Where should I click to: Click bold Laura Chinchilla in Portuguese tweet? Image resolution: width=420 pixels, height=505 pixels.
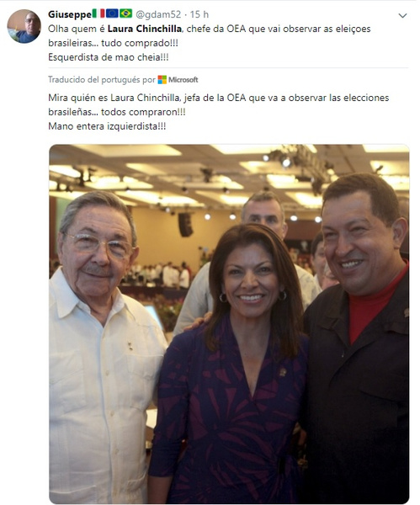click(x=144, y=29)
